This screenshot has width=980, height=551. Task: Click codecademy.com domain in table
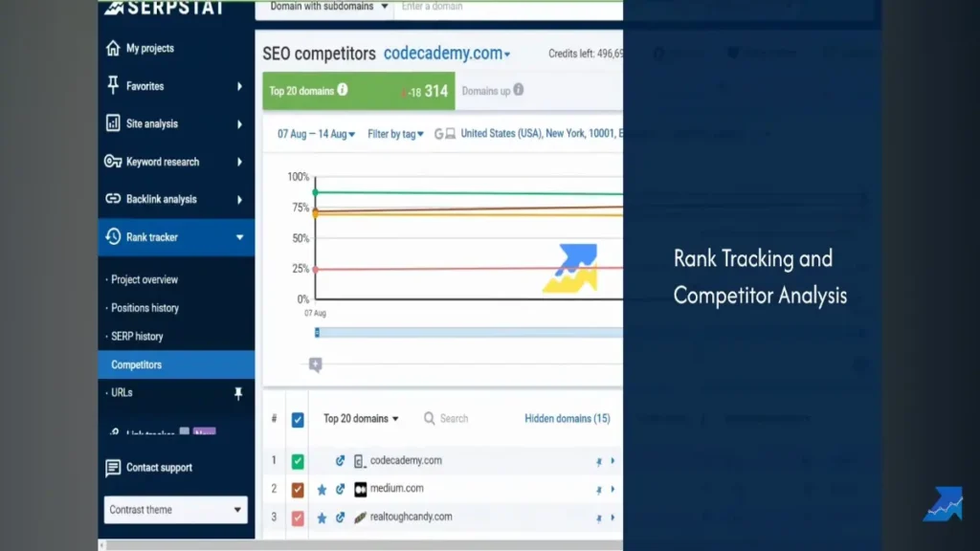(x=406, y=460)
